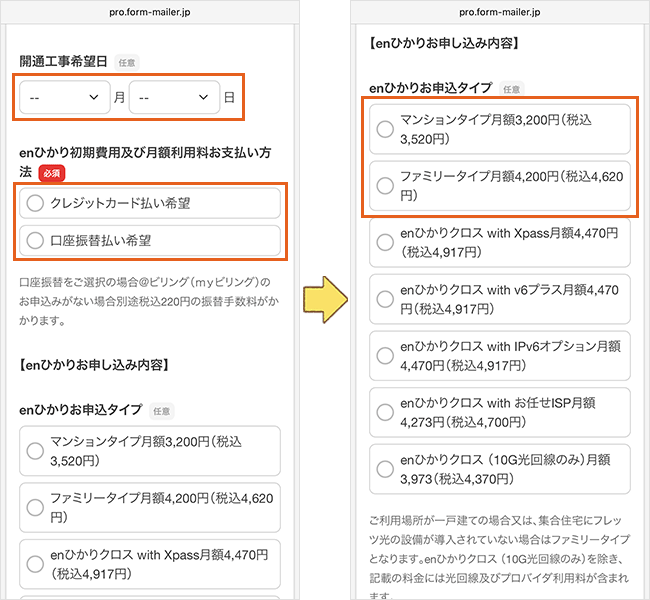The width and height of the screenshot is (650, 600).
Task: Select 口座振替払い希望 radio option
Action: [150, 240]
